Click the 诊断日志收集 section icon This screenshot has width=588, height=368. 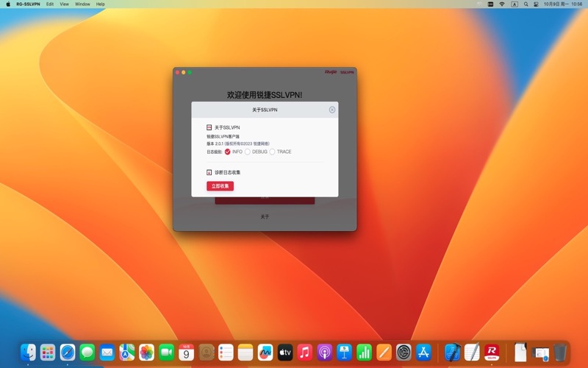[209, 172]
